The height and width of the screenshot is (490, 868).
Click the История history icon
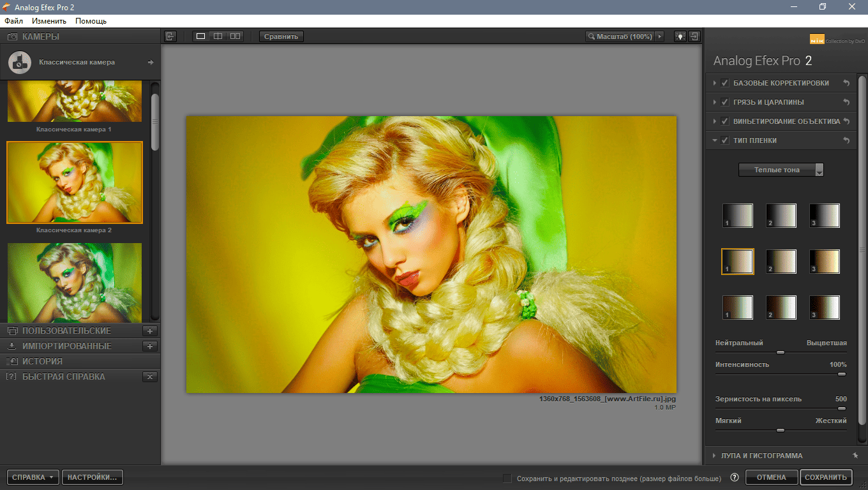click(x=12, y=361)
